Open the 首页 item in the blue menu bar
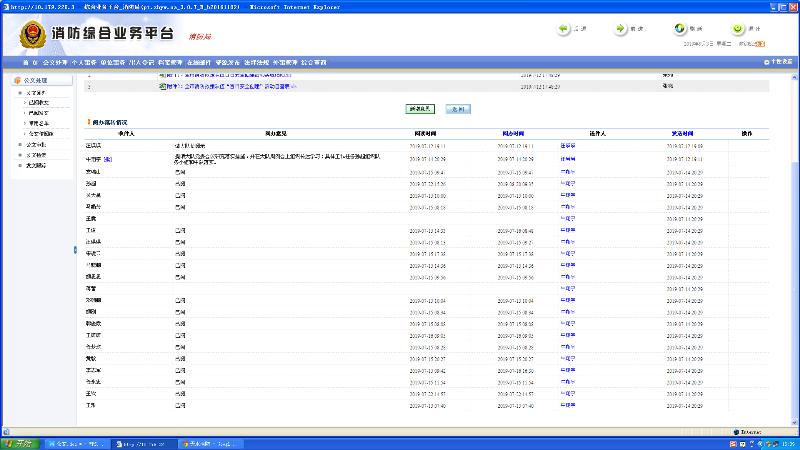 click(29, 62)
